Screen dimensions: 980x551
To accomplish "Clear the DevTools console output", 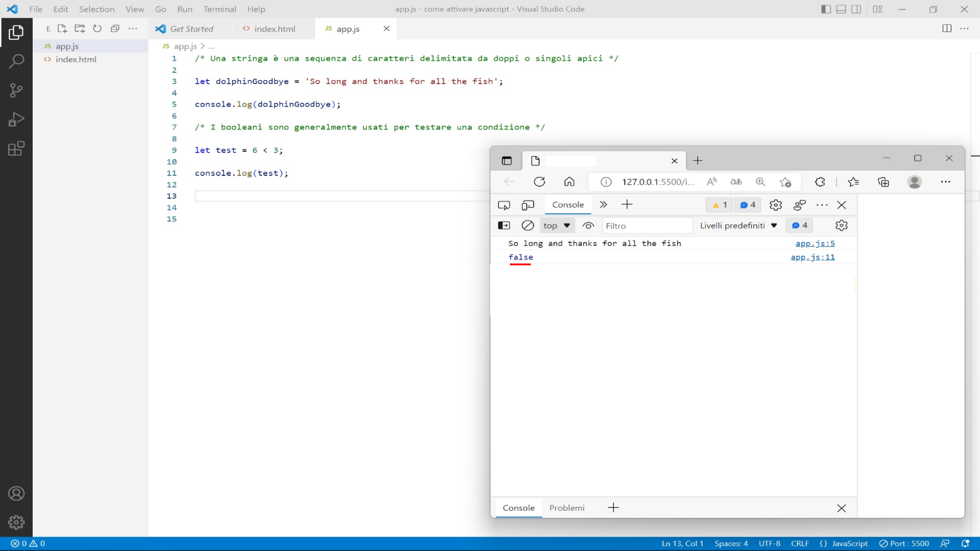I will click(528, 226).
